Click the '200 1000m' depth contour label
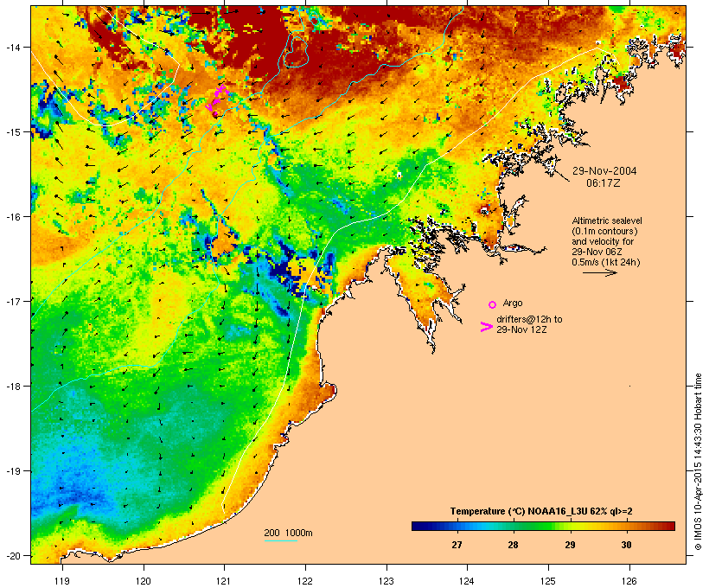The height and width of the screenshot is (588, 709). coord(288,533)
